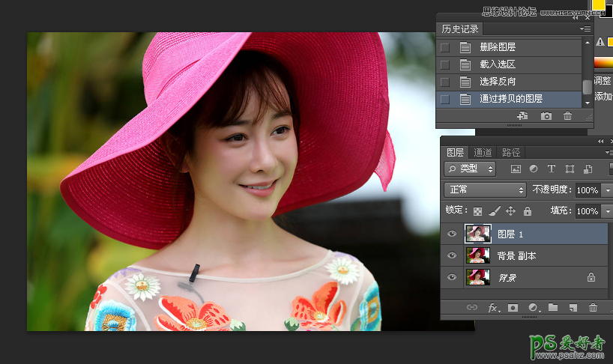Toggle visibility of 背景 副本 layer
Screen dimensions: 613x364
click(x=451, y=256)
